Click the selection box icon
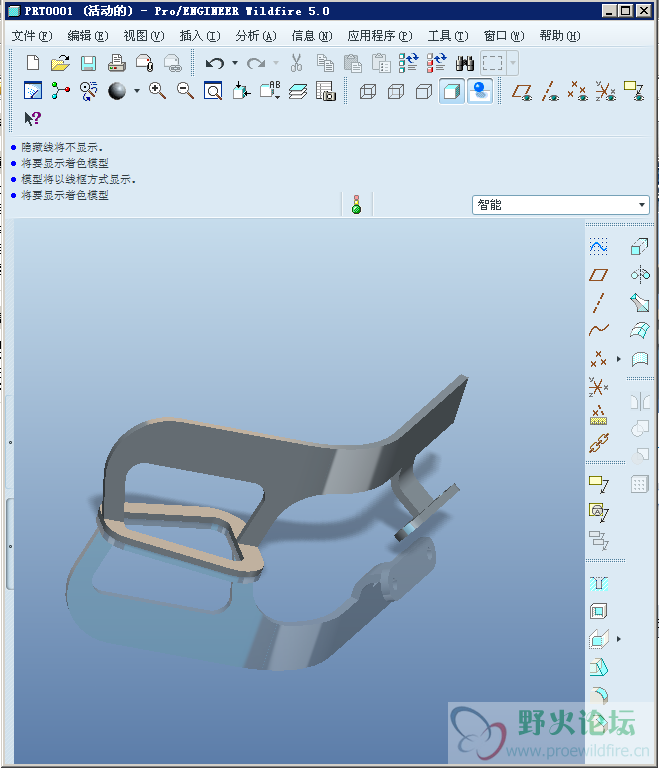This screenshot has height=769, width=659. [493, 63]
